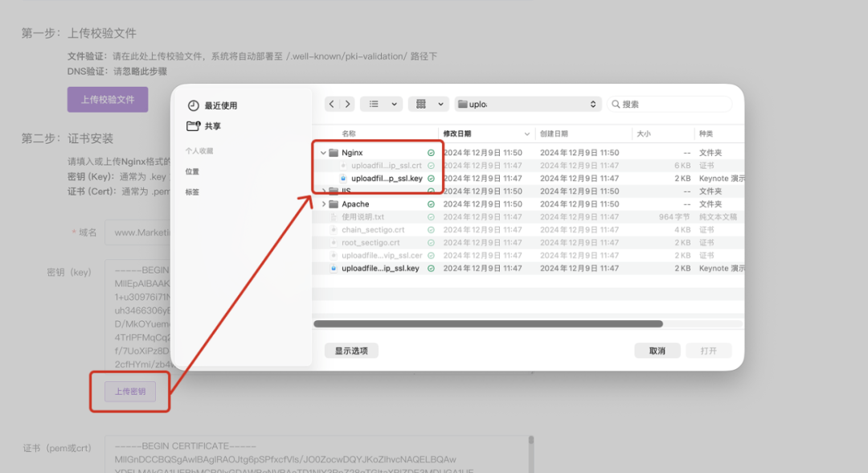Sort by 大小 column header
This screenshot has height=473, width=868.
tap(644, 134)
